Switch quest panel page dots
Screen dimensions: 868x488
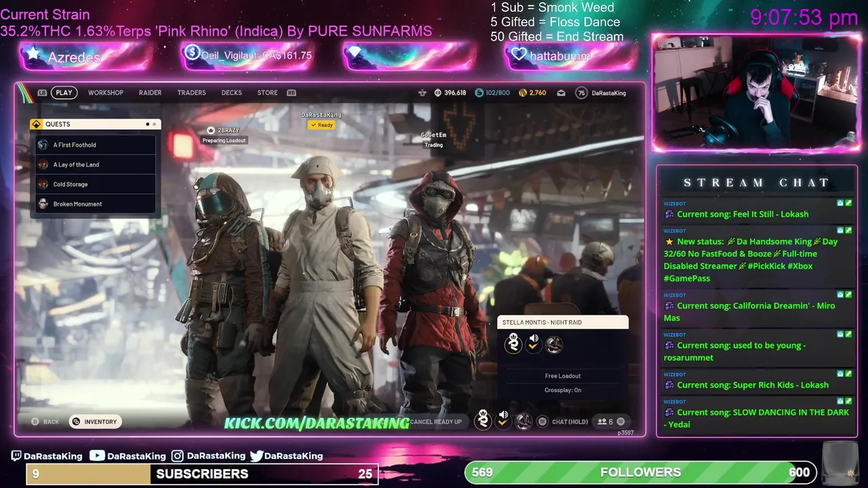tap(151, 124)
